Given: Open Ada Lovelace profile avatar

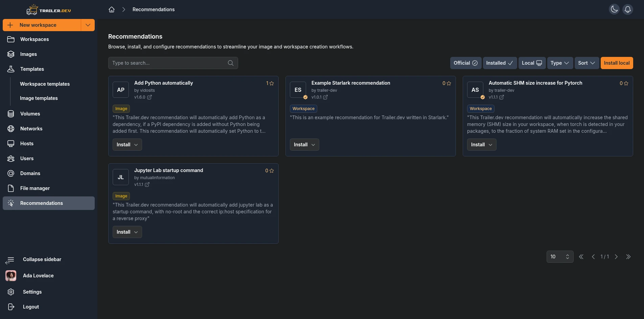Looking at the screenshot, I should (11, 276).
